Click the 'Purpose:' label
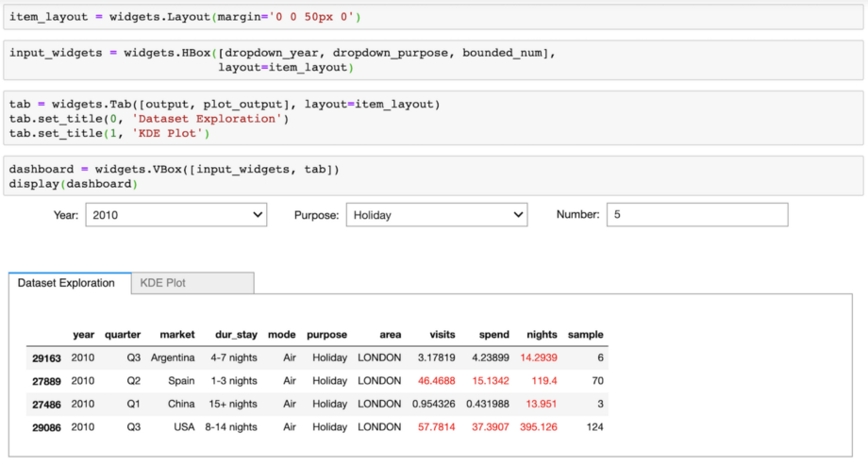 click(316, 215)
